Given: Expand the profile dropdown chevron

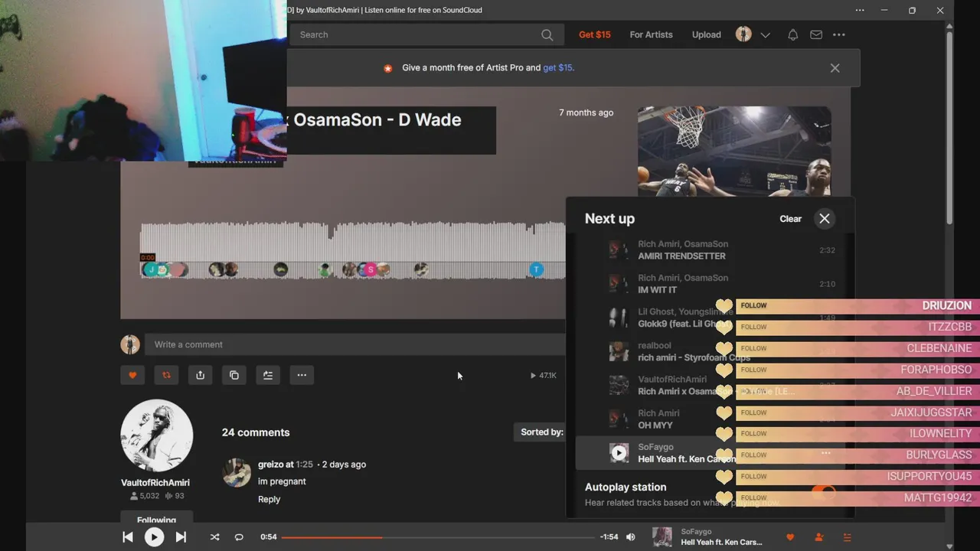Looking at the screenshot, I should [x=766, y=35].
